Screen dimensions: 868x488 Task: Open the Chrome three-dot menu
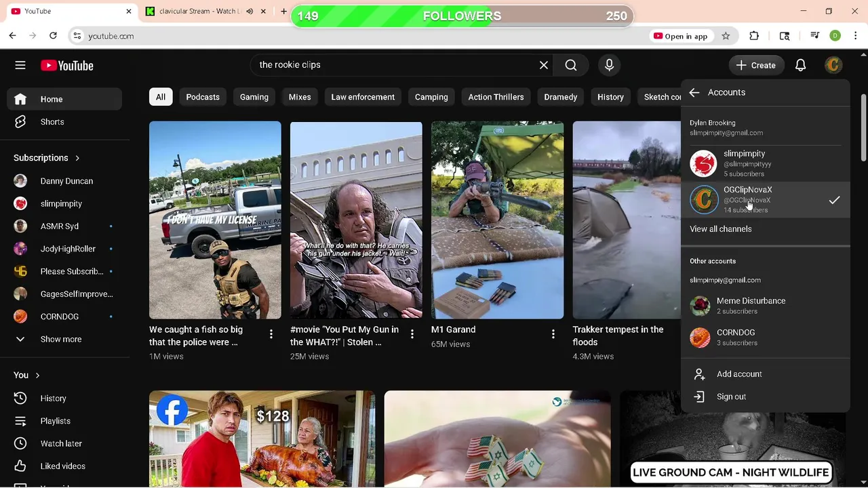855,36
